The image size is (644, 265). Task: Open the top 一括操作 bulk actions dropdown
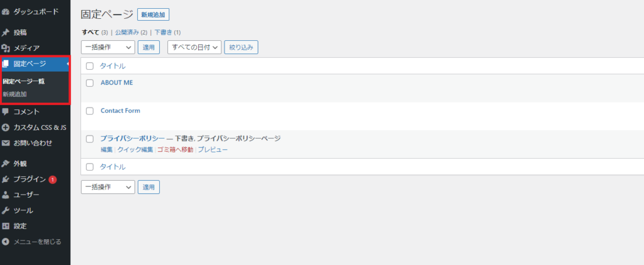[x=108, y=47]
